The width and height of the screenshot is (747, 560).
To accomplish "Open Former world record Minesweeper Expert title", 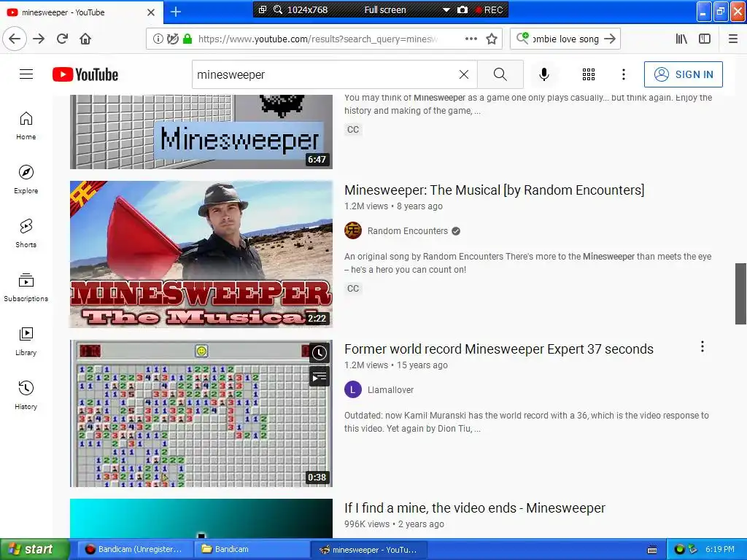I will (499, 349).
